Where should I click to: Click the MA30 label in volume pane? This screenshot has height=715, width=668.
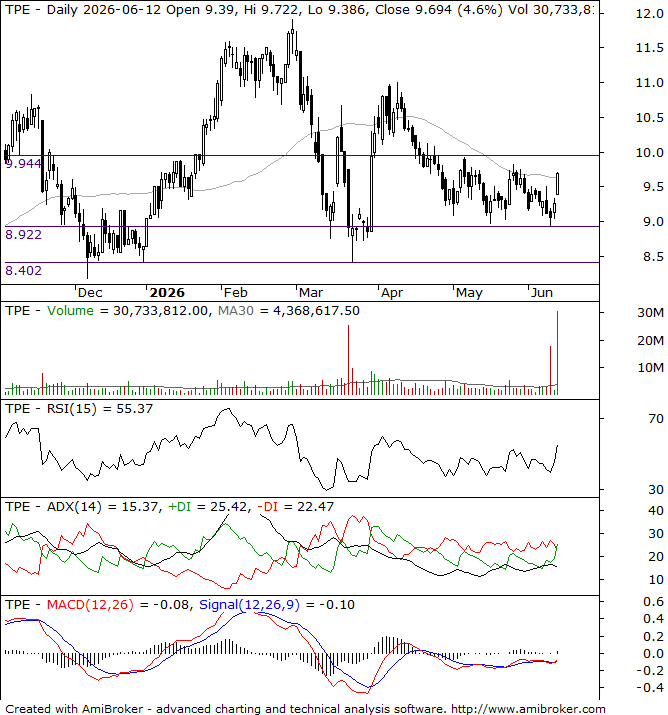(235, 311)
